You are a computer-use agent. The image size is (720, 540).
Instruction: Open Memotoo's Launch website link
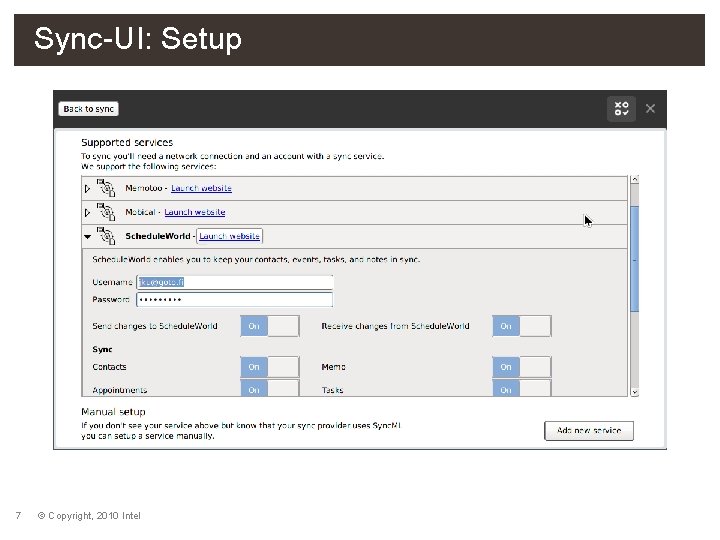pyautogui.click(x=201, y=188)
